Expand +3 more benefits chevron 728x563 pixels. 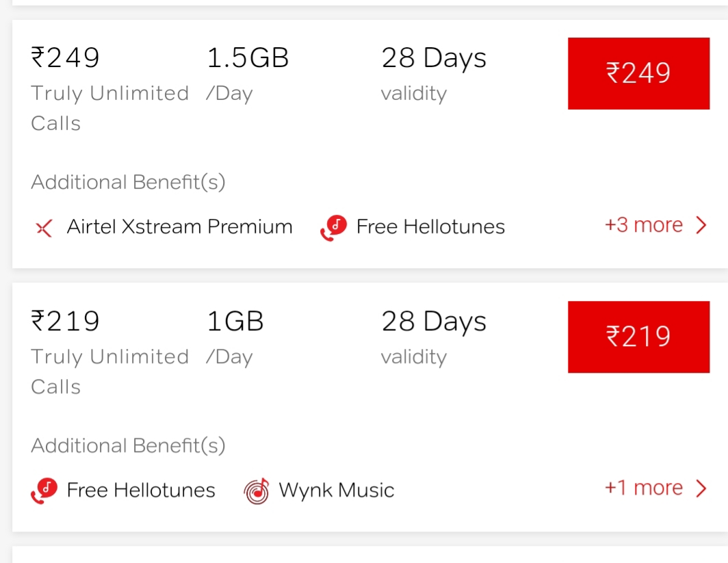tap(701, 226)
